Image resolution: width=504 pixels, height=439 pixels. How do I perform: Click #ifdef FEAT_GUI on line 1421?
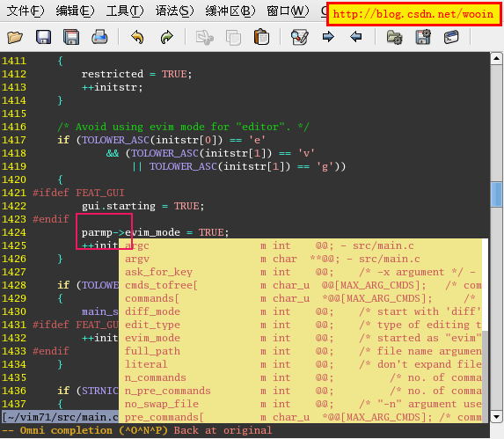[78, 193]
